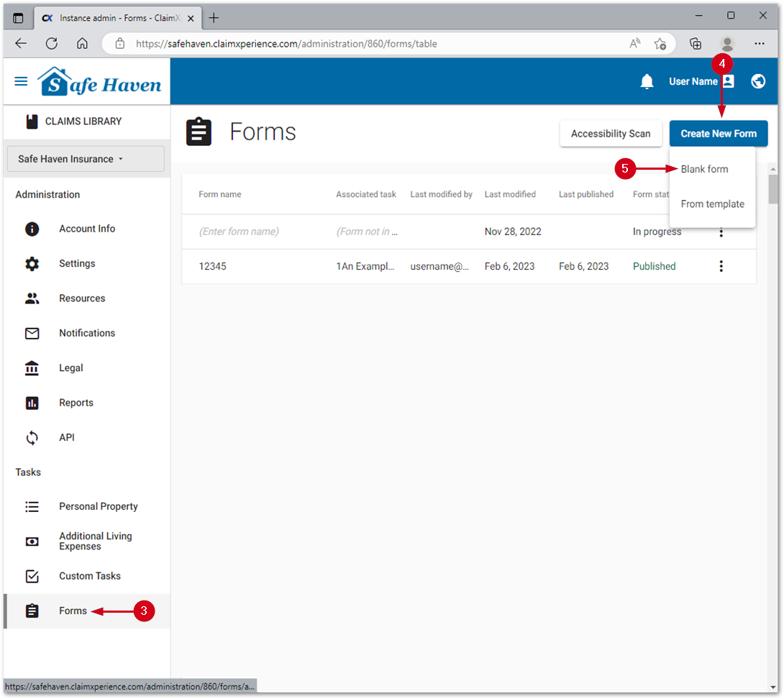
Task: Open options menu for unnamed form row
Action: point(721,232)
